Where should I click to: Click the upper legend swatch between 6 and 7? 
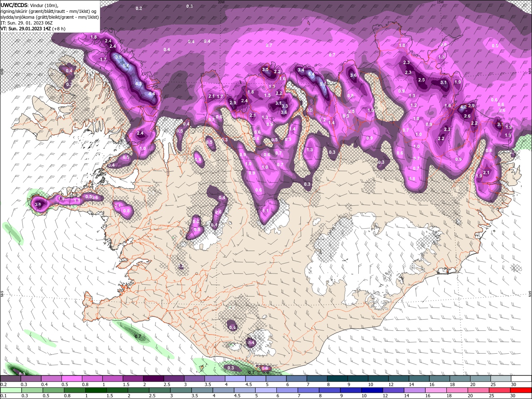pyautogui.click(x=296, y=379)
